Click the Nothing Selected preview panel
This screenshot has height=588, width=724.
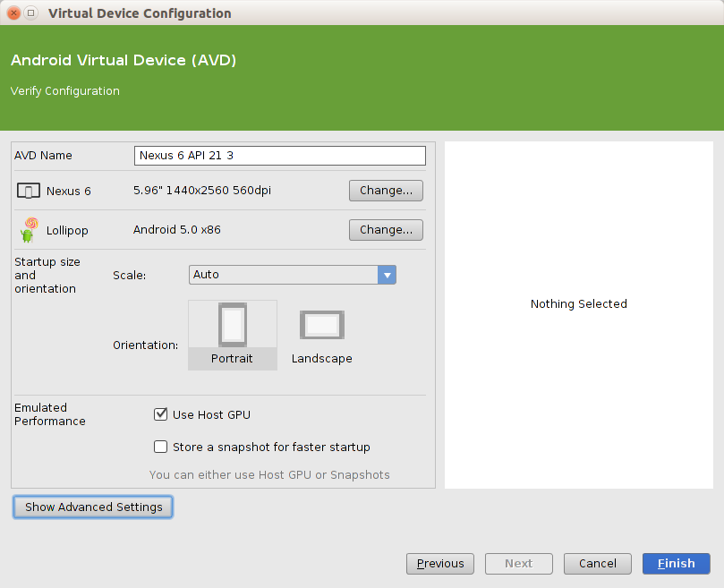point(578,304)
